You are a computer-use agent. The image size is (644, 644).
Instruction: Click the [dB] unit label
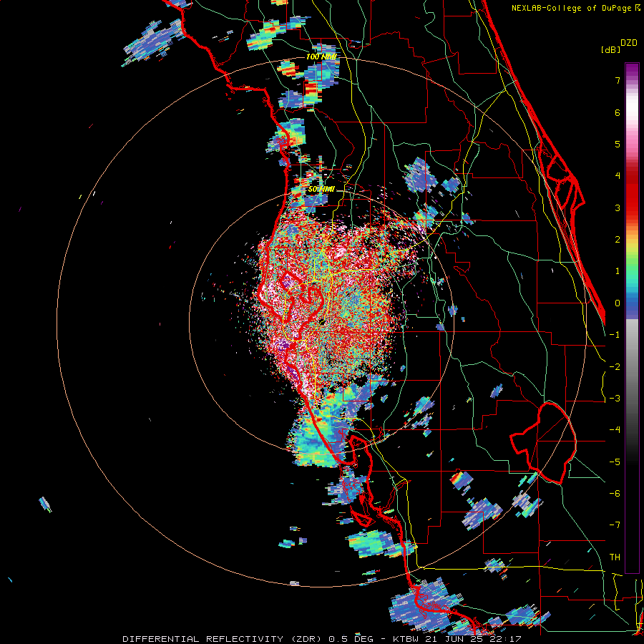click(x=610, y=50)
